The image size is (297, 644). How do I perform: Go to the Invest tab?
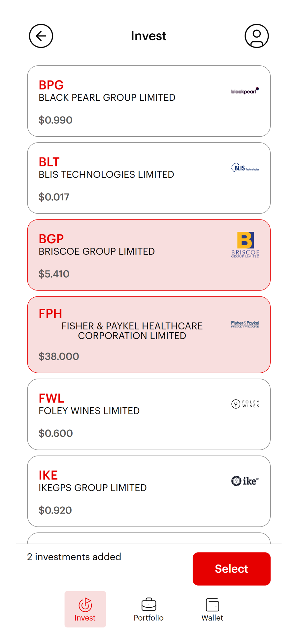85,609
